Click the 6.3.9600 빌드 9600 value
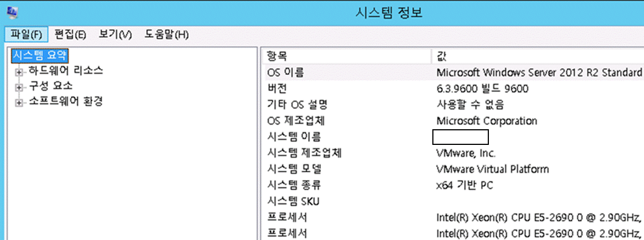 (482, 88)
